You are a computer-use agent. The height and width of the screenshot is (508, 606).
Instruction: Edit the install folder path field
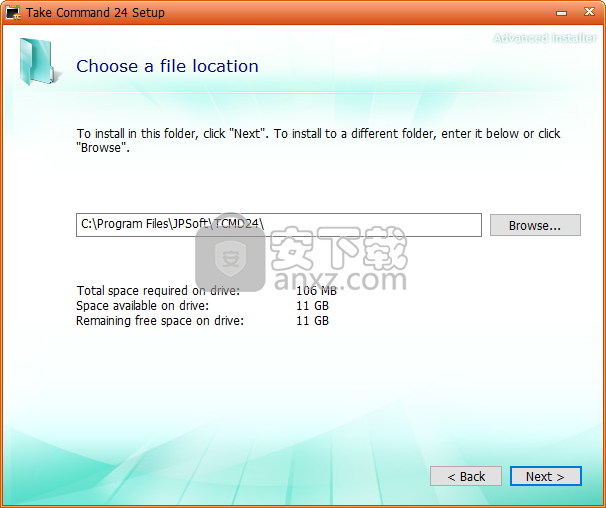point(279,225)
